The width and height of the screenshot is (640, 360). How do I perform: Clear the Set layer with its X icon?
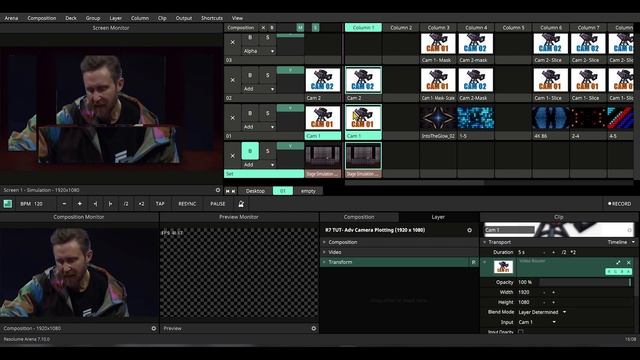(x=233, y=156)
